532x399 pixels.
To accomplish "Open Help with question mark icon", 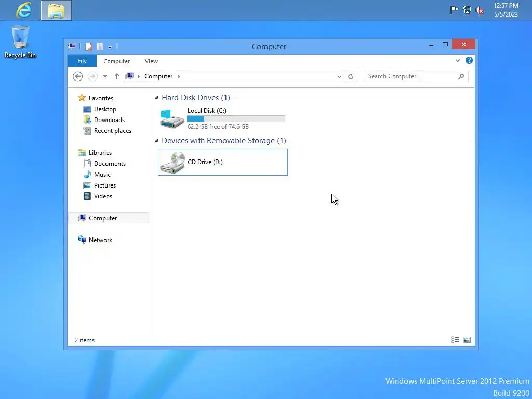I will tap(469, 60).
